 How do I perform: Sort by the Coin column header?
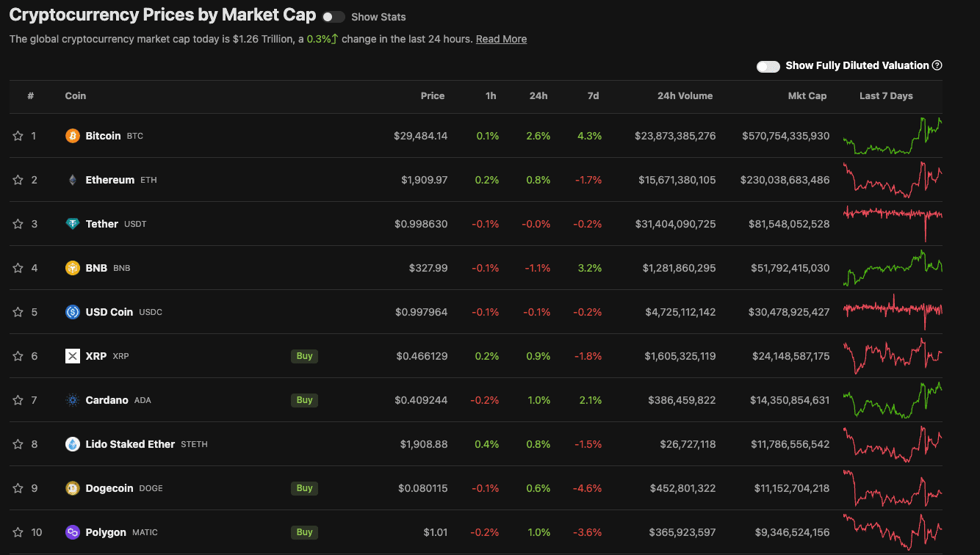pyautogui.click(x=76, y=96)
